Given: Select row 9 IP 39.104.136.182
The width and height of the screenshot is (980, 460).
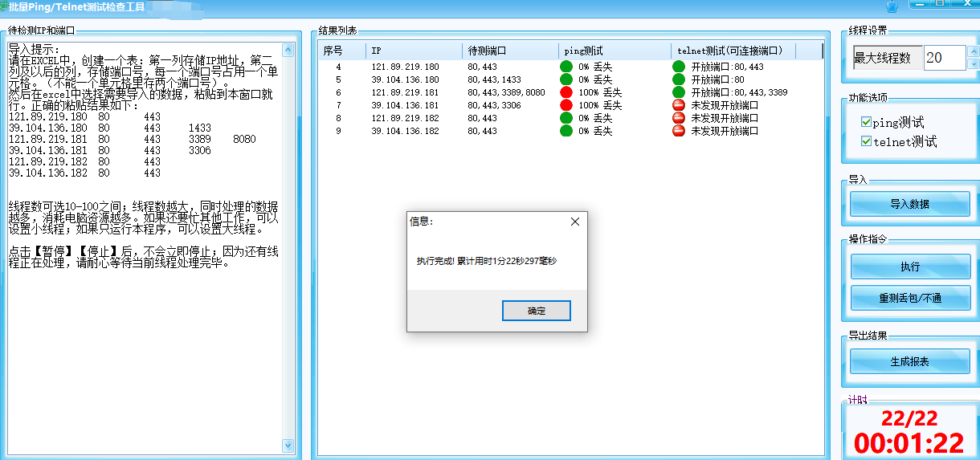Looking at the screenshot, I should pos(405,131).
